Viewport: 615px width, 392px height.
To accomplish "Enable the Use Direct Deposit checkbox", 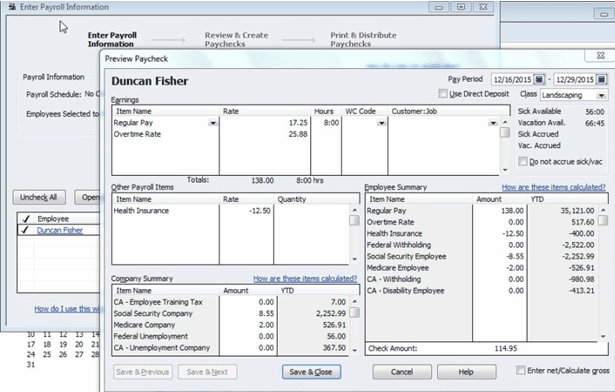I will click(x=443, y=94).
